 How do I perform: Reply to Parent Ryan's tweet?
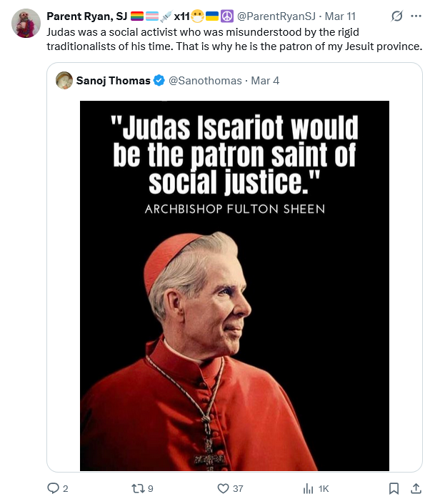(x=53, y=489)
